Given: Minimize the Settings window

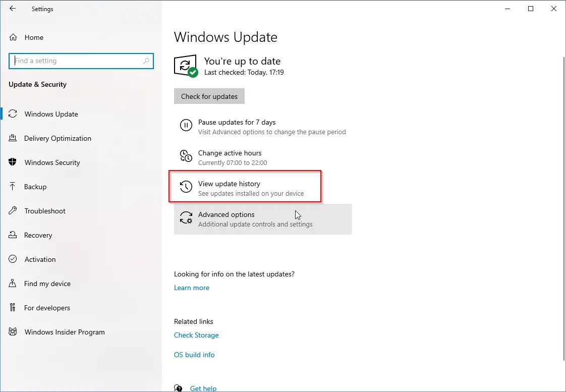Looking at the screenshot, I should [x=507, y=8].
